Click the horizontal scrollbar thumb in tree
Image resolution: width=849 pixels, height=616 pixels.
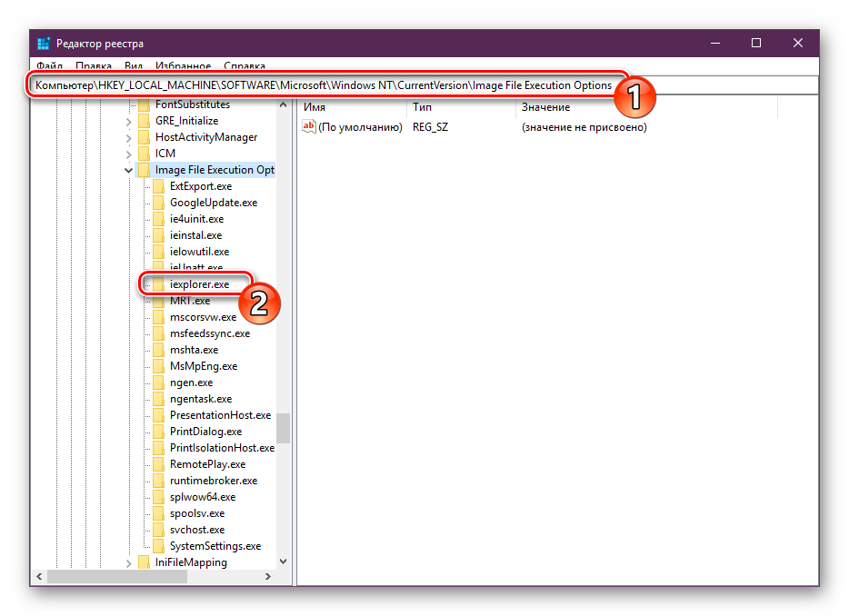point(117,577)
